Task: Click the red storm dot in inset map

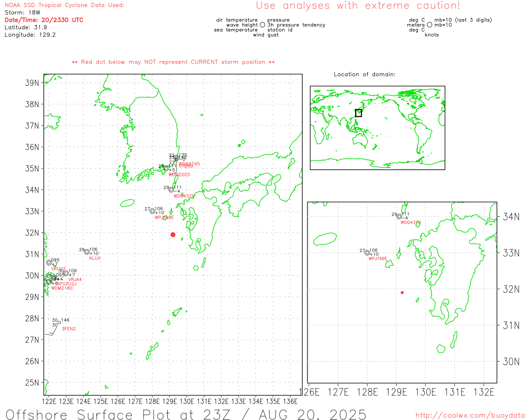Action: point(402,292)
